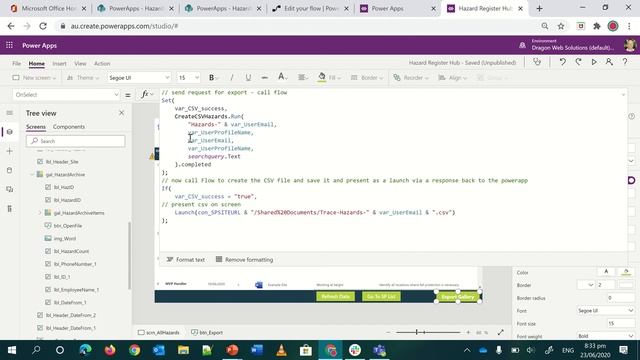Open Color text swatch in properties
This screenshot has height=360, width=640.
606,272
